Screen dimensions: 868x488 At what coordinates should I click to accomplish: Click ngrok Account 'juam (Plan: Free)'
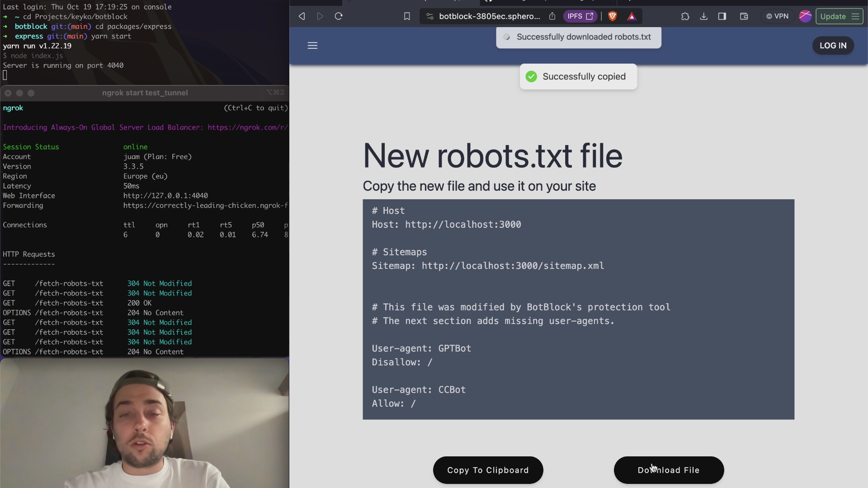click(157, 157)
